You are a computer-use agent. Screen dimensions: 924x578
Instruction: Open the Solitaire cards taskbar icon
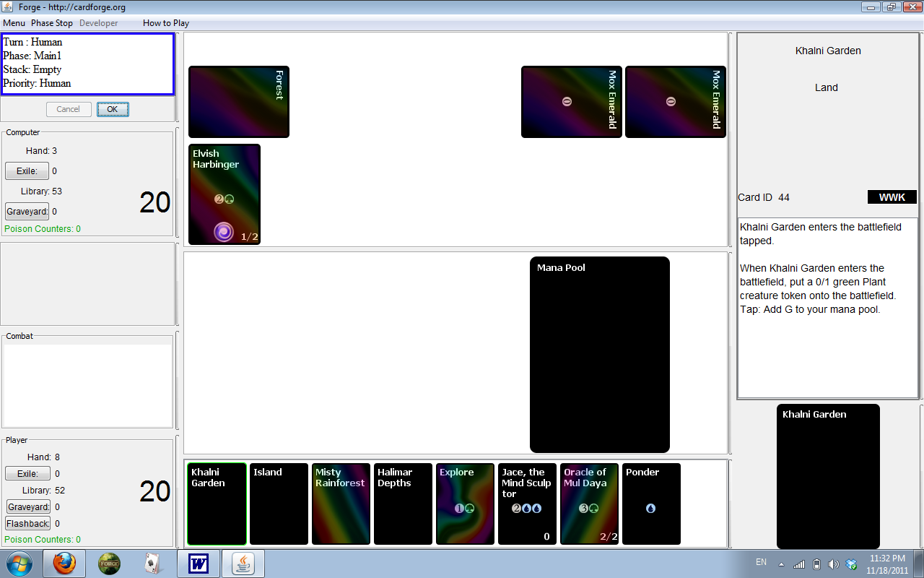(152, 564)
